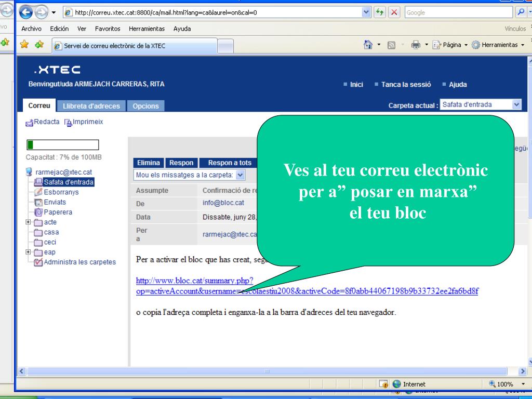
Task: Click the Refresh page icon
Action: tap(381, 12)
